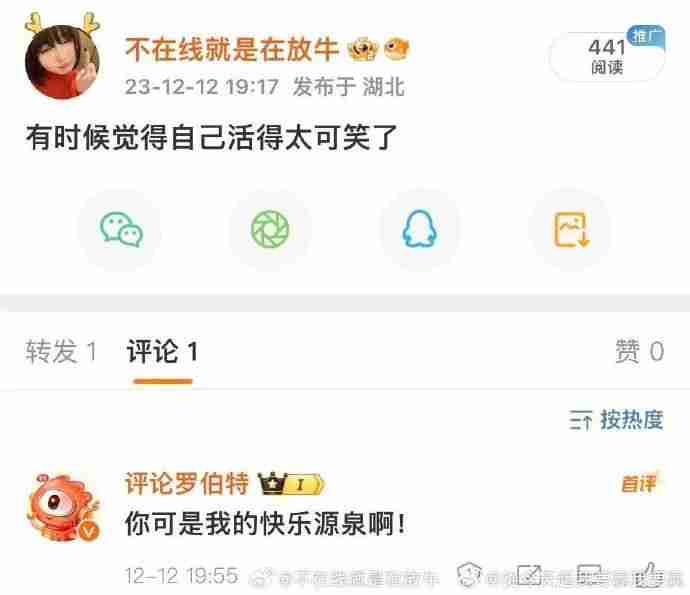The width and height of the screenshot is (690, 595).
Task: Reply to the comment via the speech bubble icon
Action: click(589, 574)
